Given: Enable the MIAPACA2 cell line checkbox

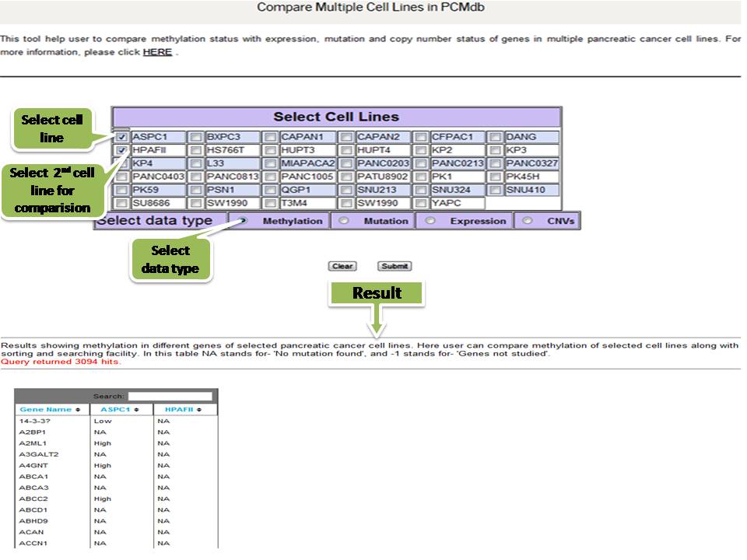Looking at the screenshot, I should pyautogui.click(x=271, y=164).
